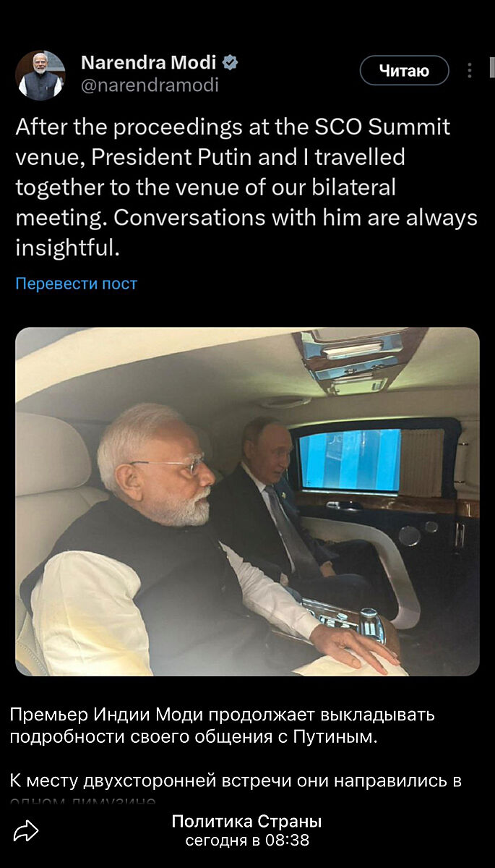The width and height of the screenshot is (495, 868).
Task: Expand the truncated last caption line
Action: 83,801
